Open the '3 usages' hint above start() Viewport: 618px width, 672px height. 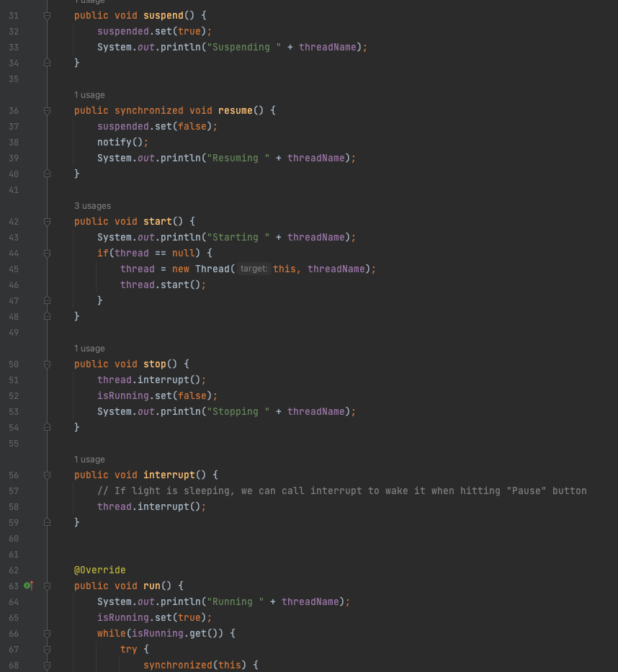point(92,206)
